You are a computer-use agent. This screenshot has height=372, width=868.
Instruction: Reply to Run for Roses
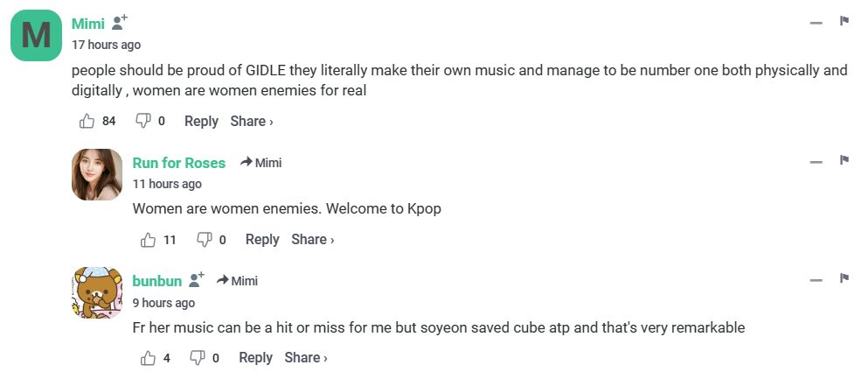[x=262, y=239]
